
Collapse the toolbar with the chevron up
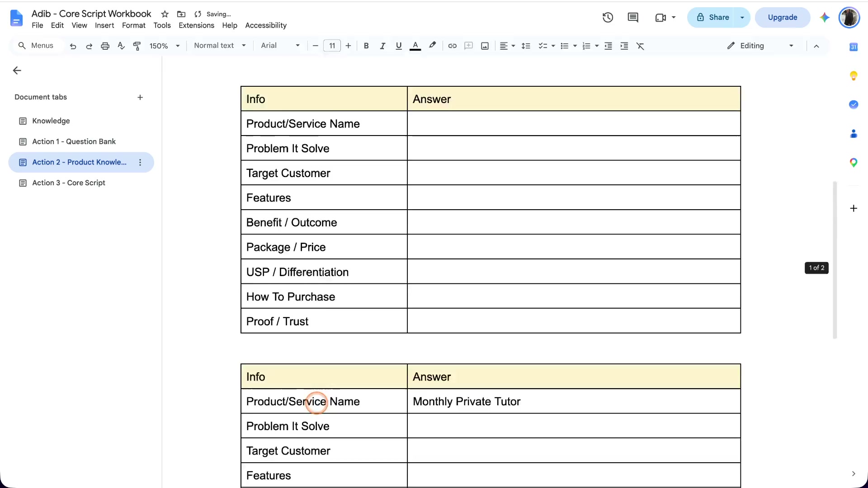tap(816, 46)
